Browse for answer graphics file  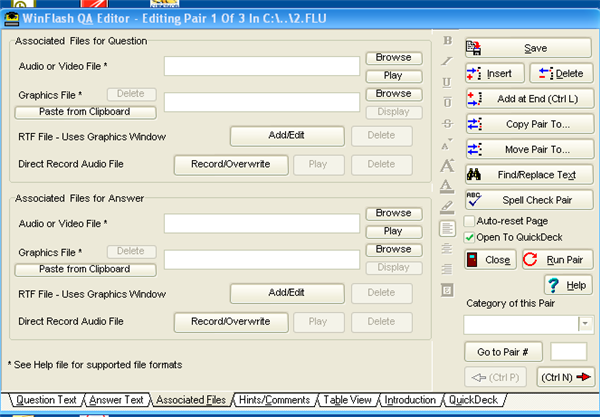tap(394, 250)
